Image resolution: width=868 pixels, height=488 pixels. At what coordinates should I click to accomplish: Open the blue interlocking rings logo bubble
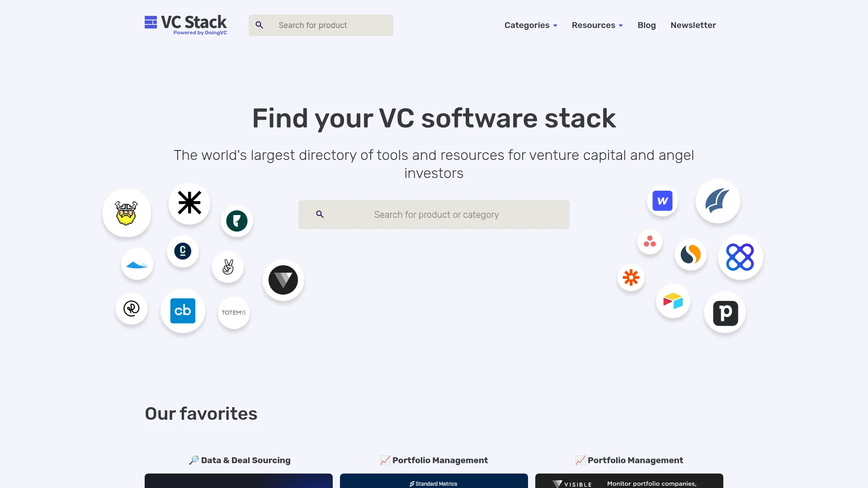point(741,257)
